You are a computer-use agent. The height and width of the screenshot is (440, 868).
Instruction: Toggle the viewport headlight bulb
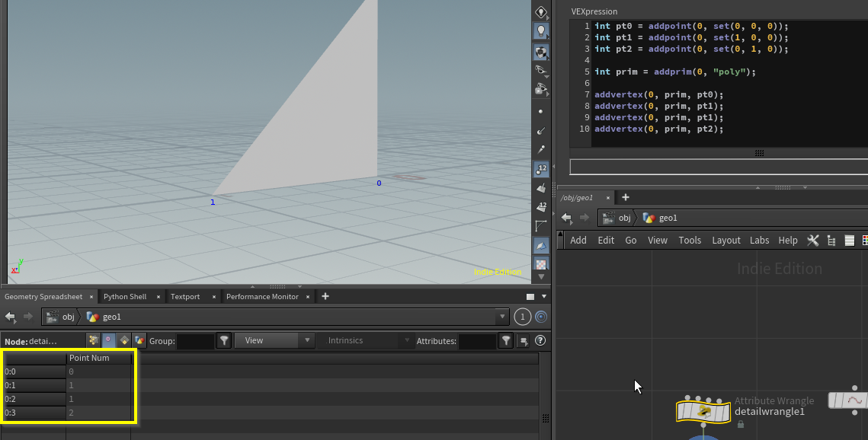[541, 31]
